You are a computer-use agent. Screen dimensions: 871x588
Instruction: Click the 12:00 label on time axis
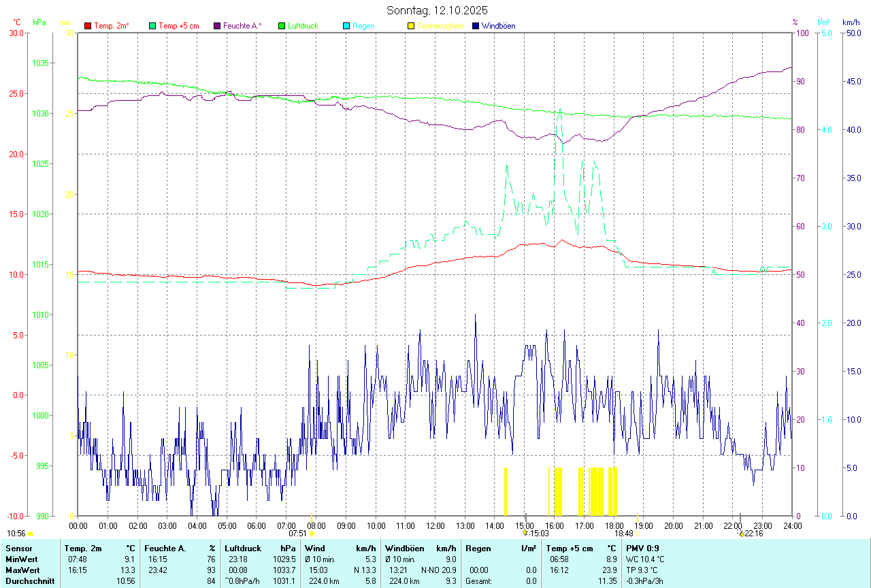click(435, 526)
